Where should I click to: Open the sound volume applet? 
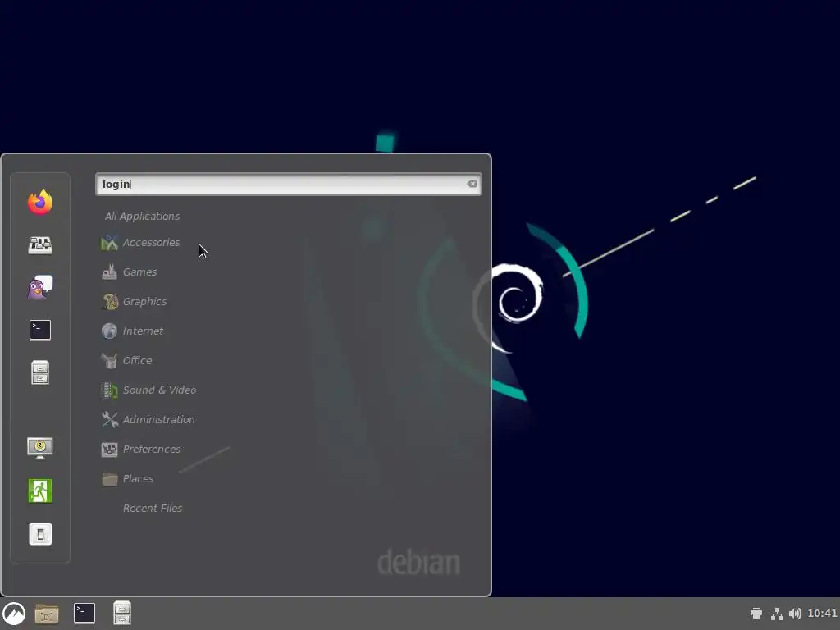click(x=795, y=614)
